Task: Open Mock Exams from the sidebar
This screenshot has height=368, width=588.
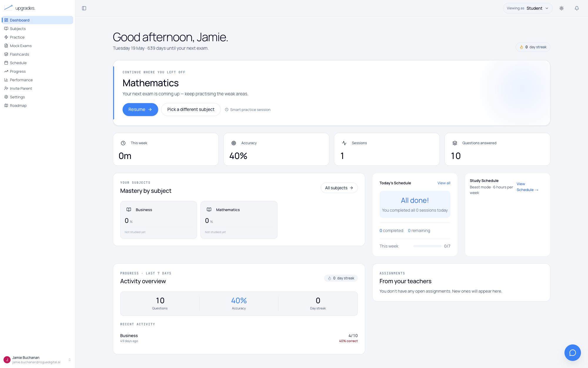Action: pos(37,46)
